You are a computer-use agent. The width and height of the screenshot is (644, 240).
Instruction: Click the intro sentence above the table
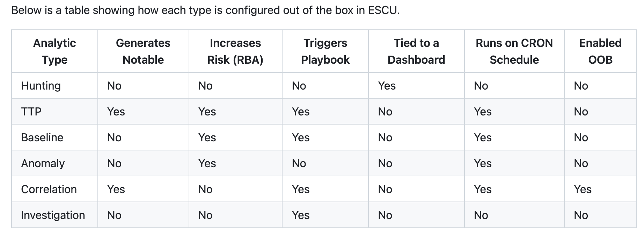pyautogui.click(x=205, y=10)
